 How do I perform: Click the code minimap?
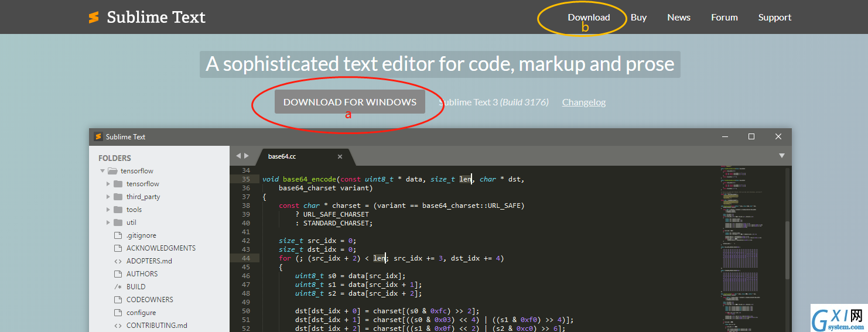(751, 248)
